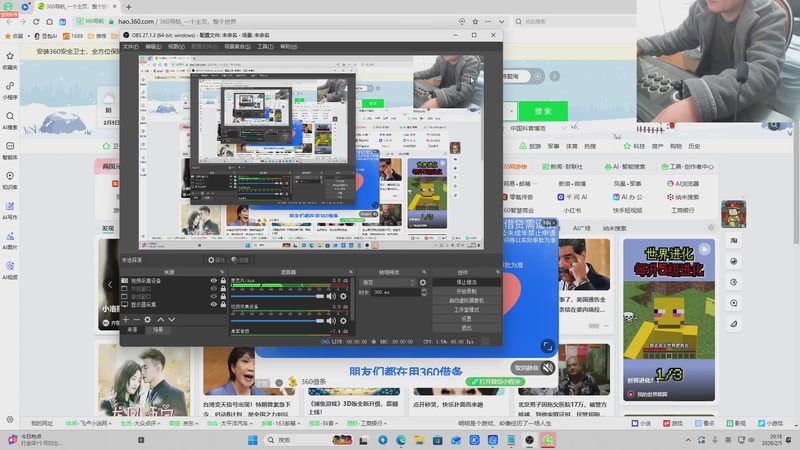The image size is (800, 450).
Task: Toggle lock for 视频采集设备 source
Action: [x=223, y=281]
